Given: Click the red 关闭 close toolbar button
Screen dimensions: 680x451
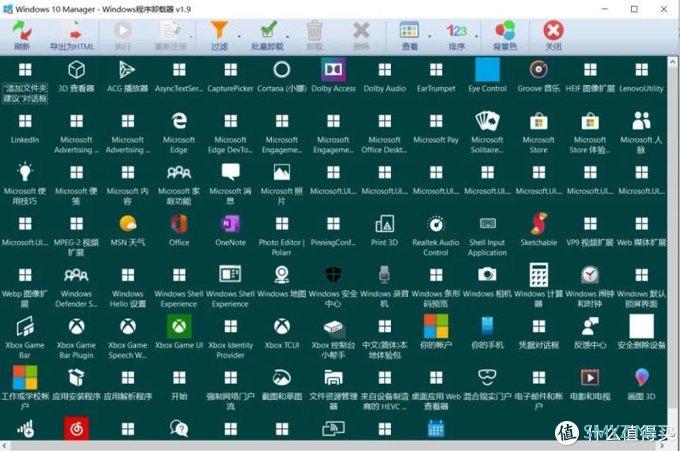Looking at the screenshot, I should [x=553, y=35].
